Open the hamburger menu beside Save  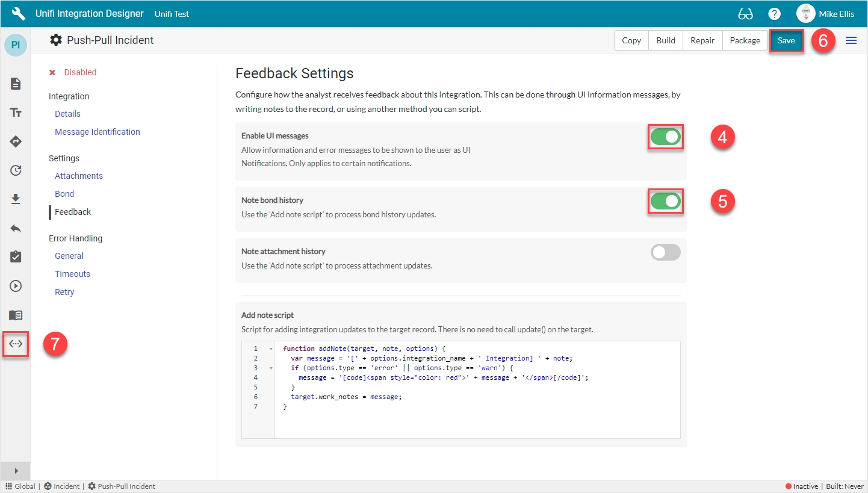tap(851, 40)
